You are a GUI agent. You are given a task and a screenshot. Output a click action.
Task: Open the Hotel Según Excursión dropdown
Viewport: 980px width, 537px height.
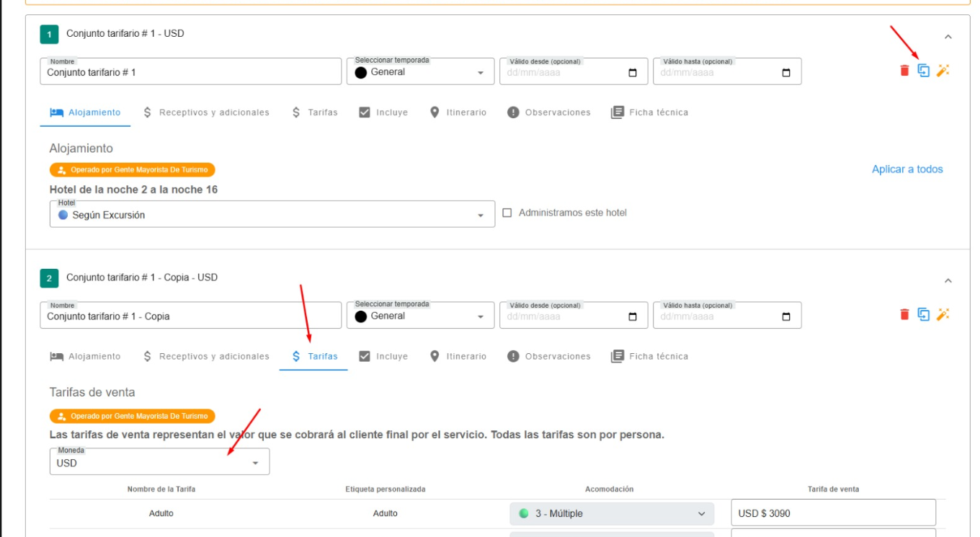tap(272, 215)
